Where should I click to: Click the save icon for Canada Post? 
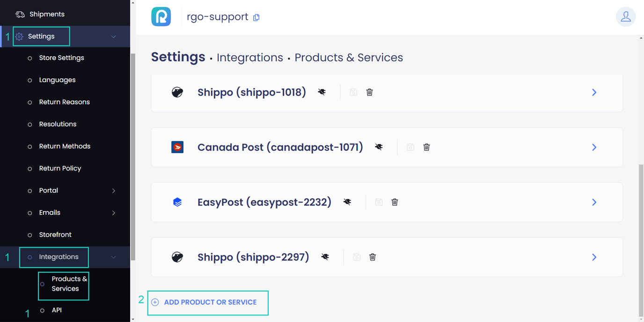click(x=410, y=147)
